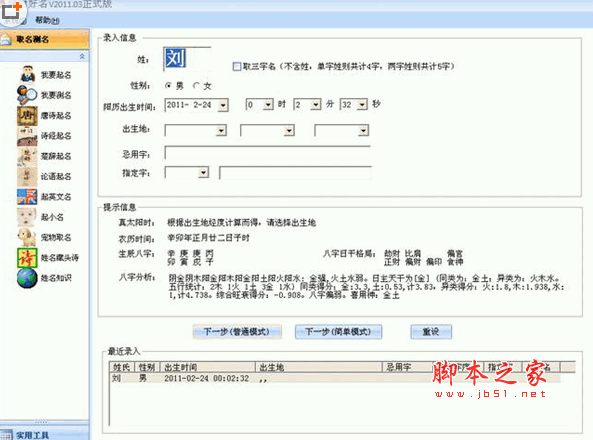The width and height of the screenshot is (593, 440).
Task: Select the 论语起名 icon
Action: pyautogui.click(x=27, y=177)
